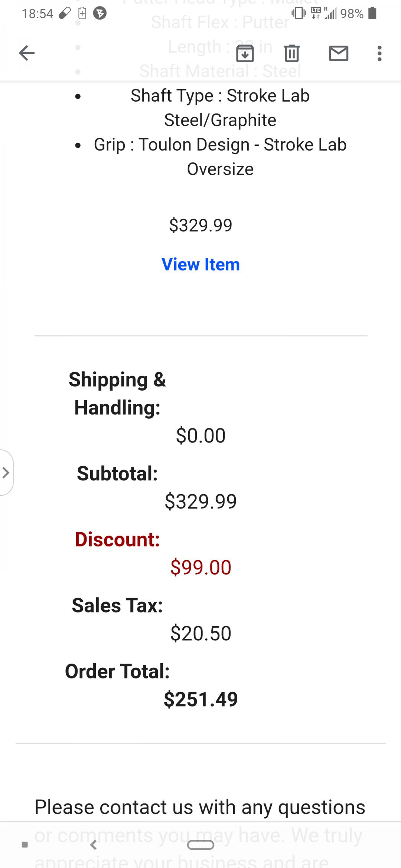This screenshot has height=868, width=401.
Task: Tap the red Discount amount $99.00
Action: tap(200, 567)
